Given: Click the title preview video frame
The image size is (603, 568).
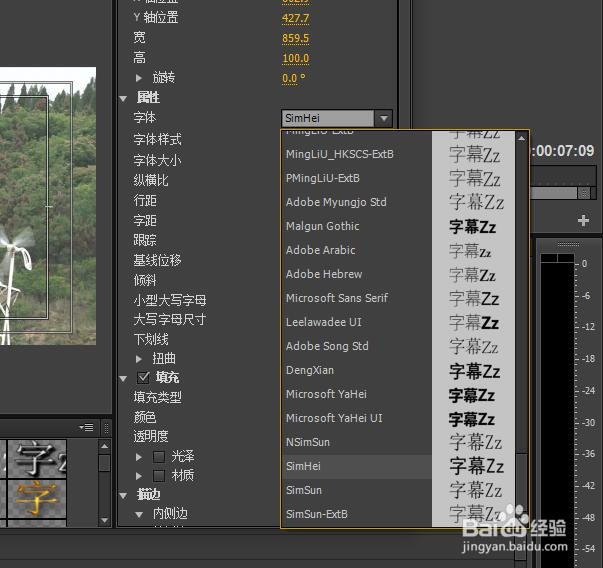Looking at the screenshot, I should pyautogui.click(x=48, y=206).
